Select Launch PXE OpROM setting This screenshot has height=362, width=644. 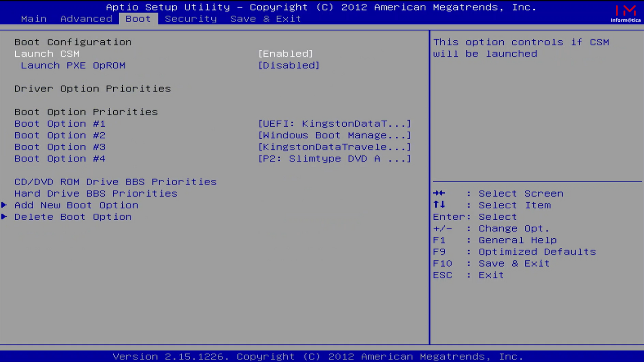tap(73, 65)
